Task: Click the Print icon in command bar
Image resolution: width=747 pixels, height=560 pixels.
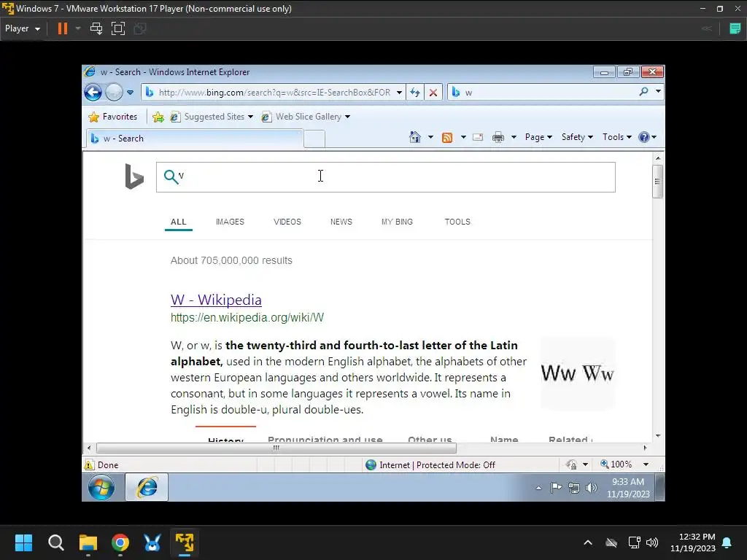Action: pos(498,138)
